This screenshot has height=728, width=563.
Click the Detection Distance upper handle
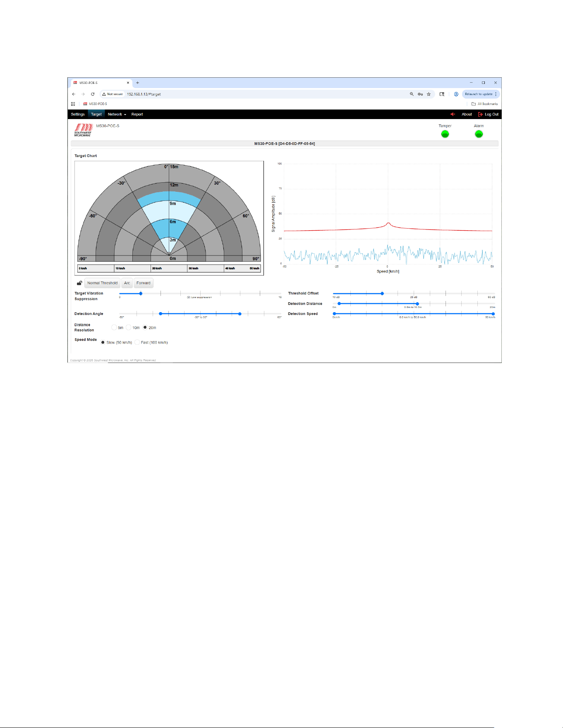click(417, 304)
